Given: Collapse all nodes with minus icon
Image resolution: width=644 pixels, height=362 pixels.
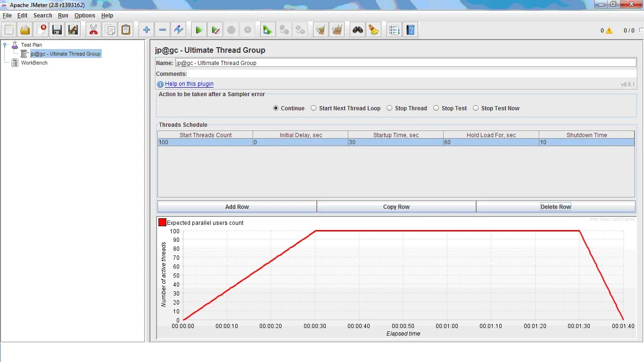Looking at the screenshot, I should (163, 30).
